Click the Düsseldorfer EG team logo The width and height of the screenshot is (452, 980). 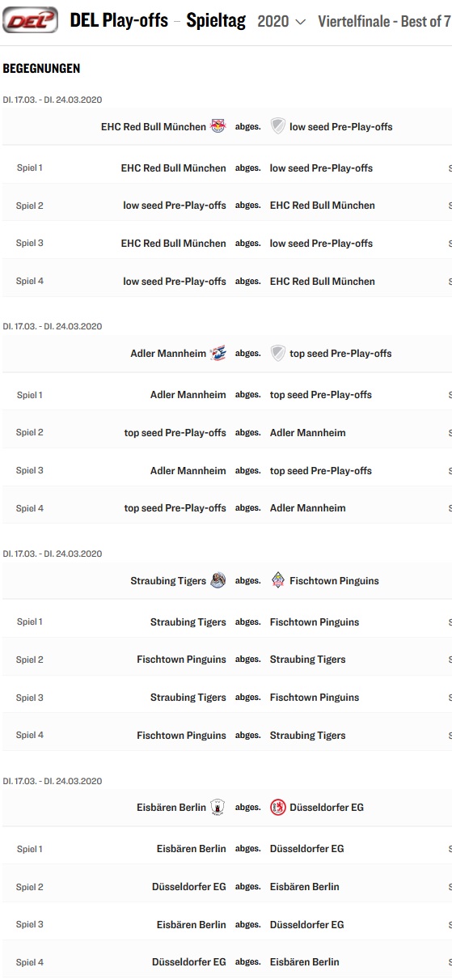pos(278,807)
